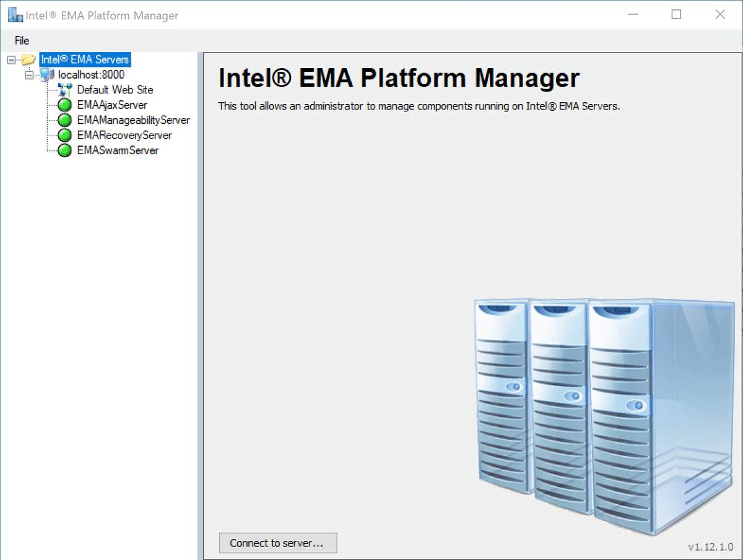Screen dimensions: 743x560
Task: Click the version text v1.12.1.0
Action: point(711,546)
